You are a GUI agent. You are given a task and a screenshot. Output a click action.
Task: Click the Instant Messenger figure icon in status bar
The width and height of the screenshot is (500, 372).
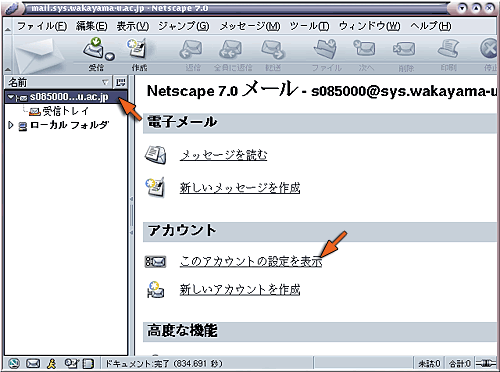tap(52, 363)
